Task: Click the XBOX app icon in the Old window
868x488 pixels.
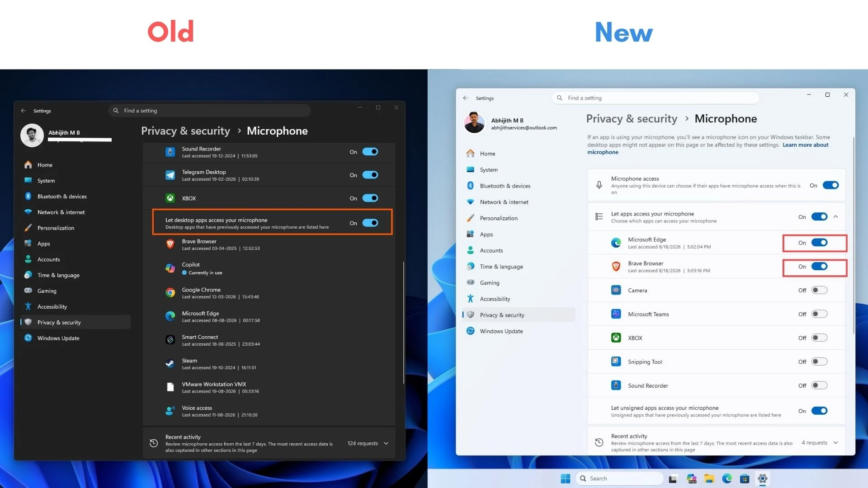Action: tap(170, 198)
